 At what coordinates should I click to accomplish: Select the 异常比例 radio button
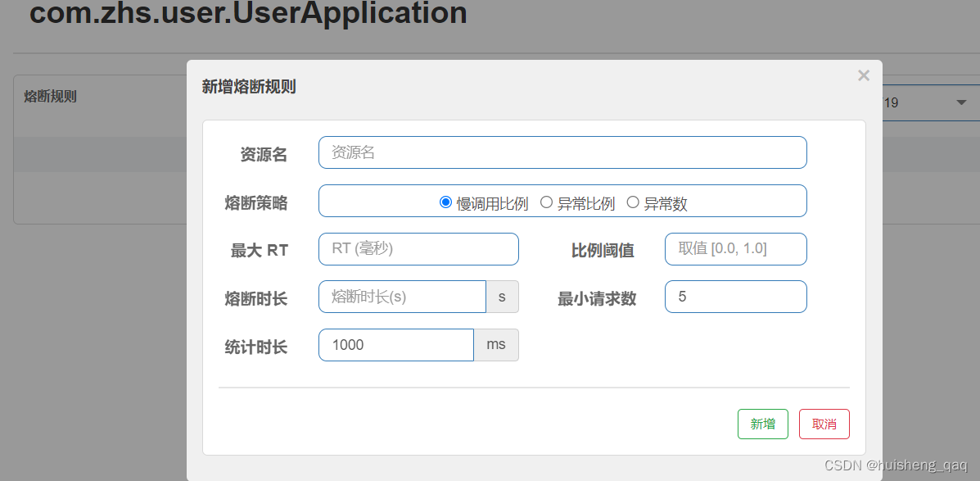click(547, 202)
